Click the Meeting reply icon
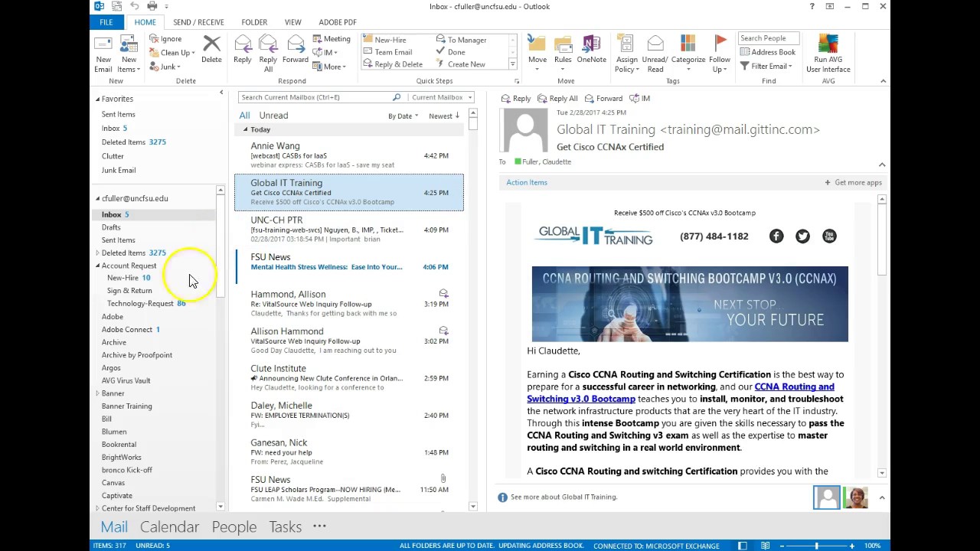This screenshot has height=551, width=980. [317, 39]
